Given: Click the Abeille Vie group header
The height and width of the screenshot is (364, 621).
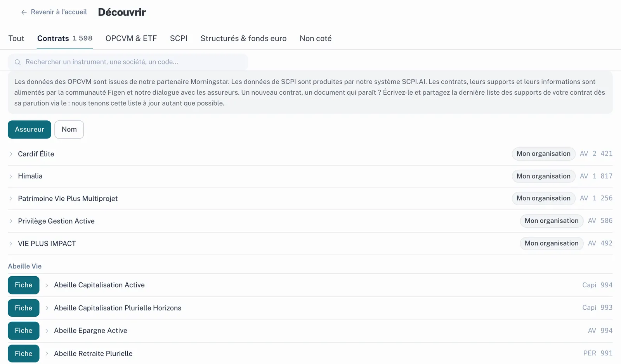Looking at the screenshot, I should coord(25,266).
